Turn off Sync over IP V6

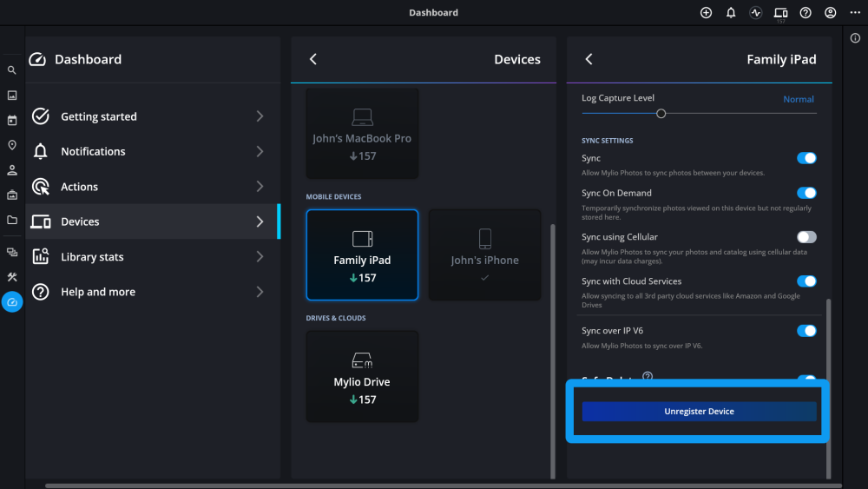(806, 331)
